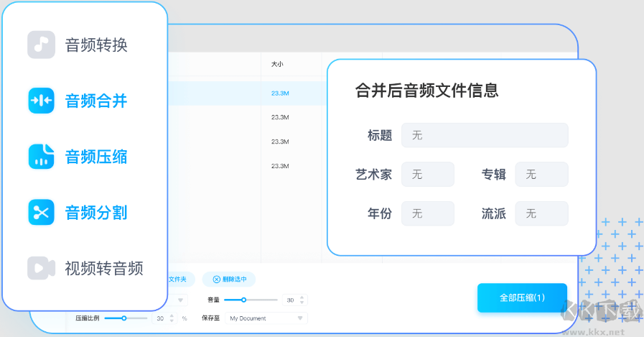The image size is (644, 337).
Task: Decrease 压缩比例 value with down arrow
Action: point(172,320)
